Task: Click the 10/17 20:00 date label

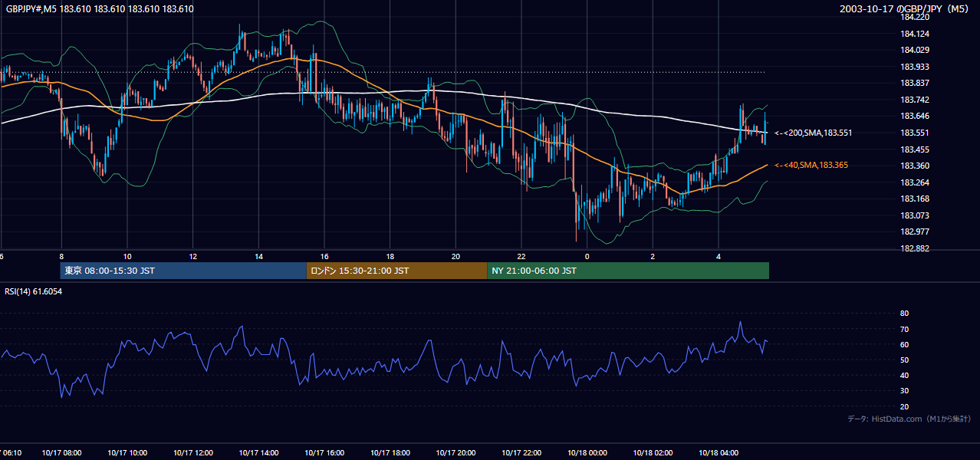Action: pos(455,453)
